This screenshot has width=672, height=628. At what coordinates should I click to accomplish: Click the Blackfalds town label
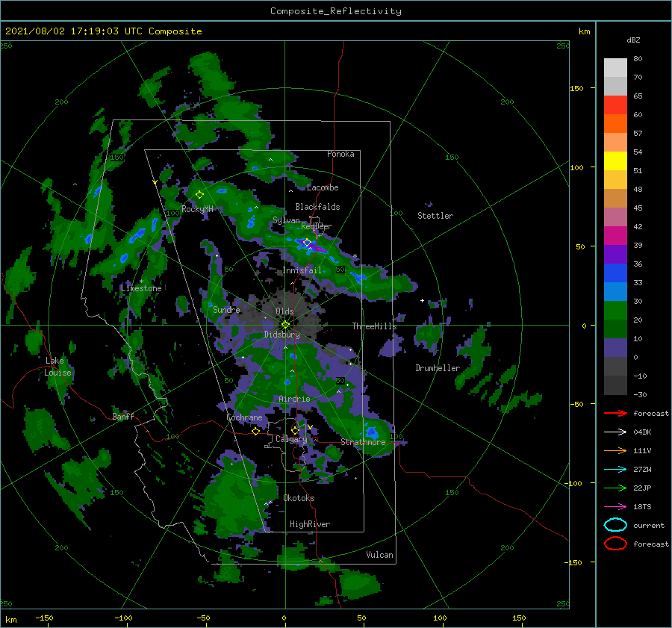click(317, 207)
